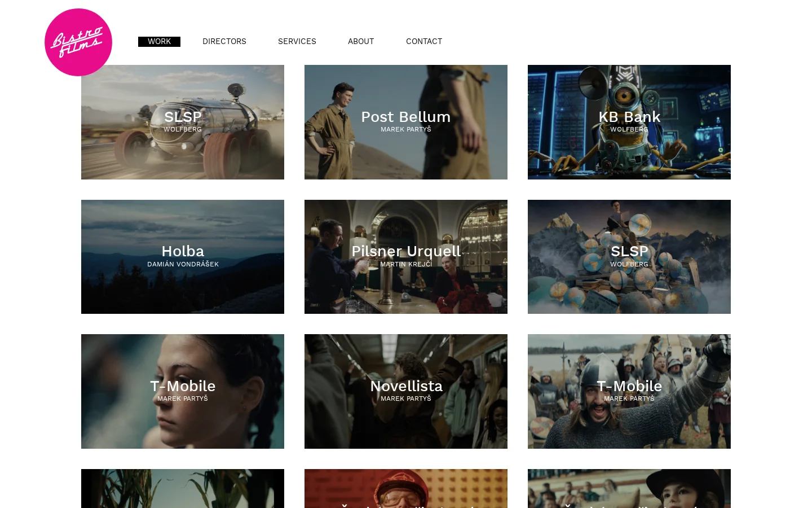
Task: Click 'Marek Partyš' under Novellista
Action: coord(406,398)
